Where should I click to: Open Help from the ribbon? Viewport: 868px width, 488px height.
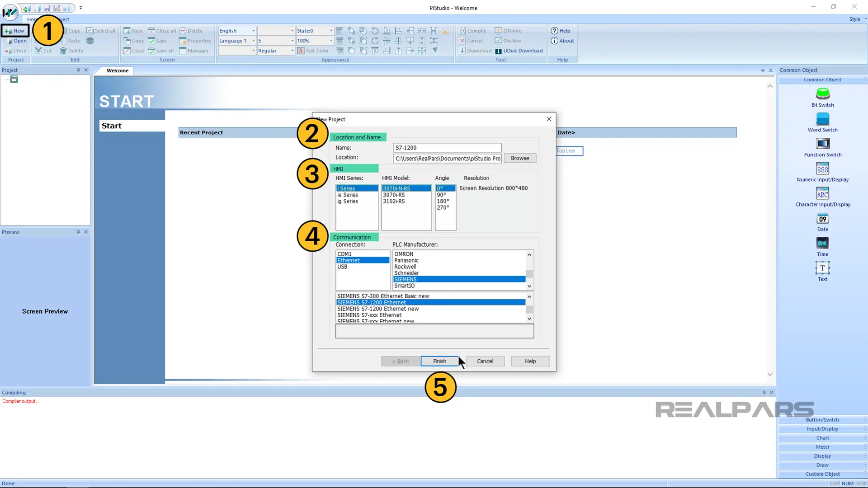561,31
